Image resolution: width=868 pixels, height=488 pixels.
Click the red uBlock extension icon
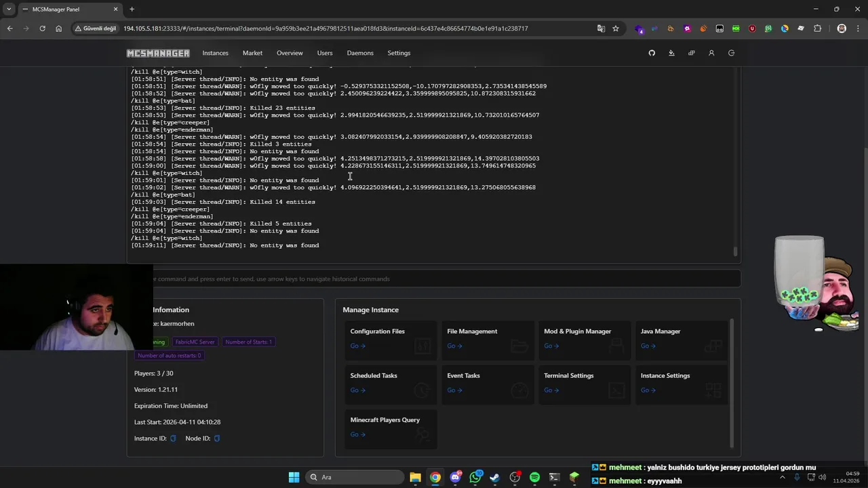point(752,28)
